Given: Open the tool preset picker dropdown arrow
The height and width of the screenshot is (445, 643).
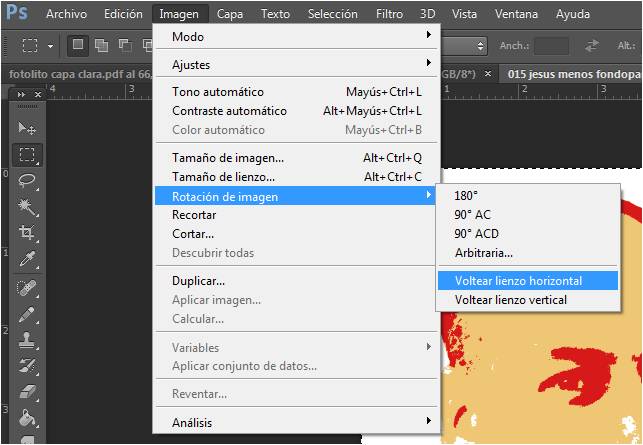Looking at the screenshot, I should [50, 46].
